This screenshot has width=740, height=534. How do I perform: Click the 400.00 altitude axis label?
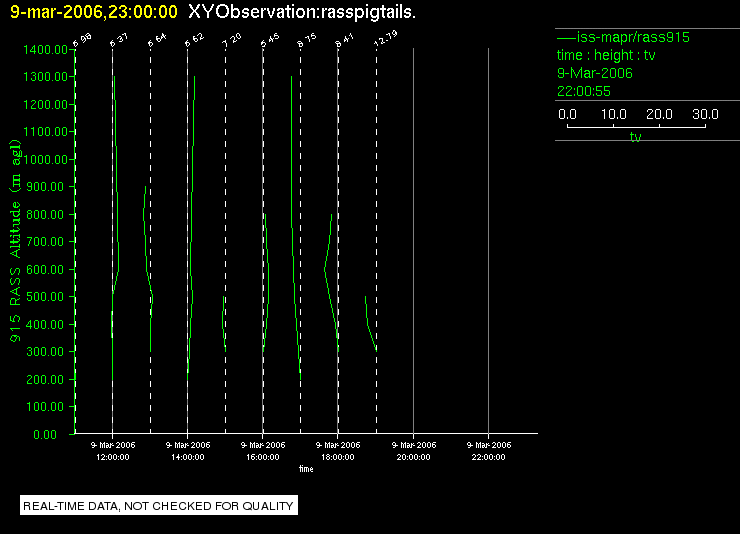click(x=45, y=325)
